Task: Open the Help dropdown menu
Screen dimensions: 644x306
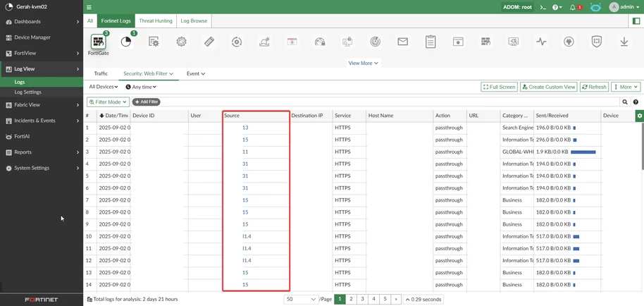Action: point(557,7)
